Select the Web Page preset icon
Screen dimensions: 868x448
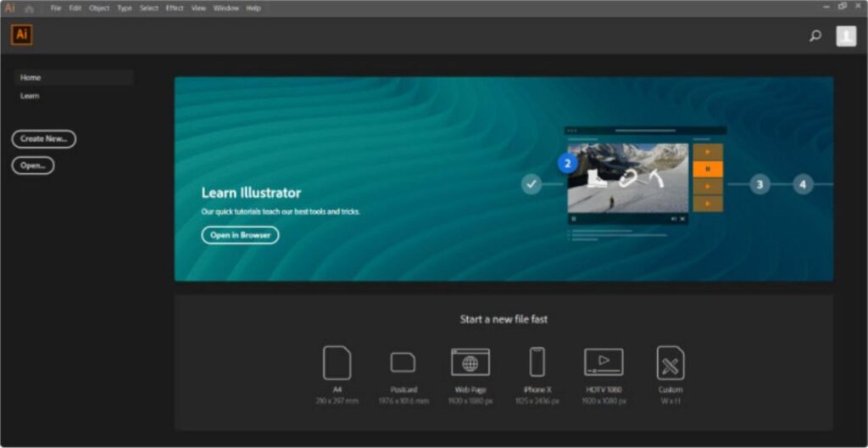click(470, 362)
